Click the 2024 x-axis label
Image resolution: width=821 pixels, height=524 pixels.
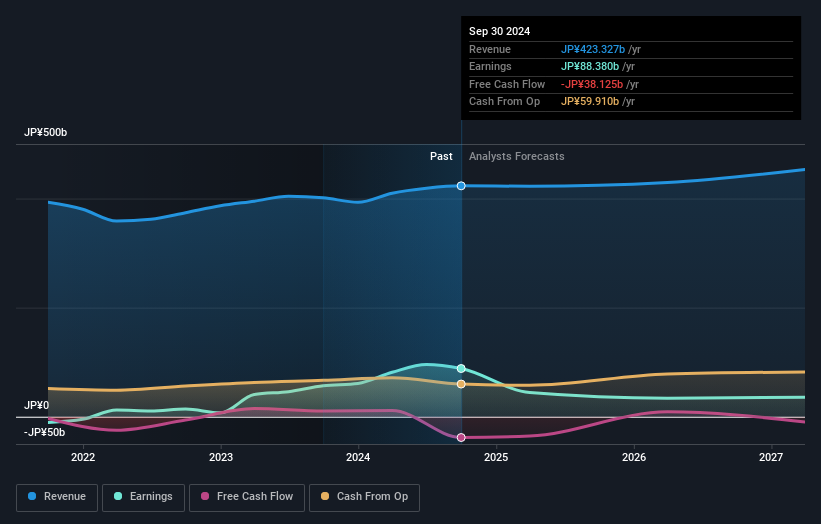[x=358, y=457]
